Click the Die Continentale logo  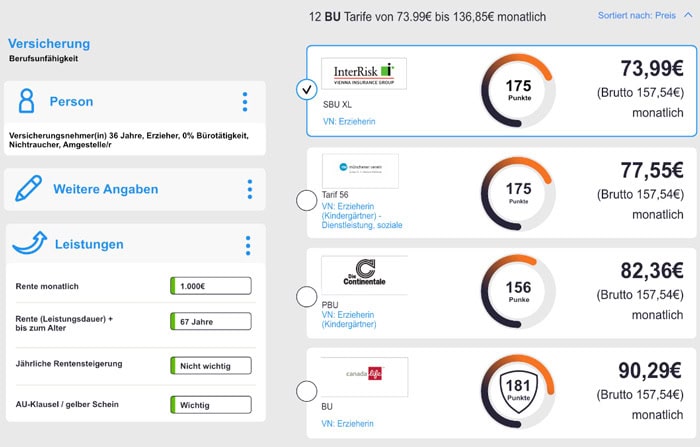click(x=364, y=275)
